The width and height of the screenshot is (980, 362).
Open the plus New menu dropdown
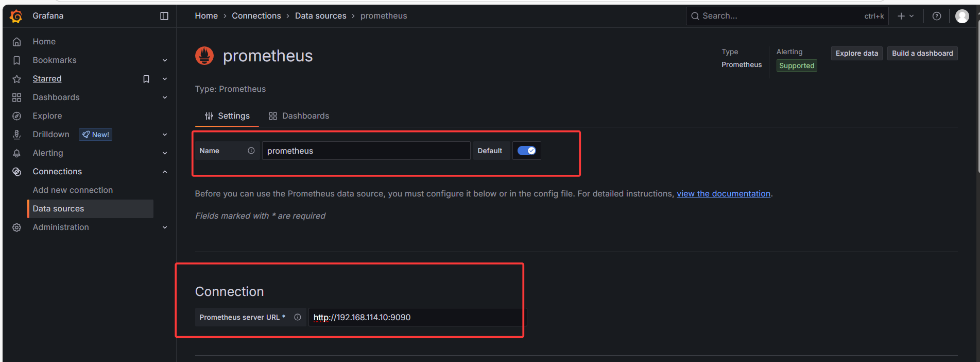906,16
